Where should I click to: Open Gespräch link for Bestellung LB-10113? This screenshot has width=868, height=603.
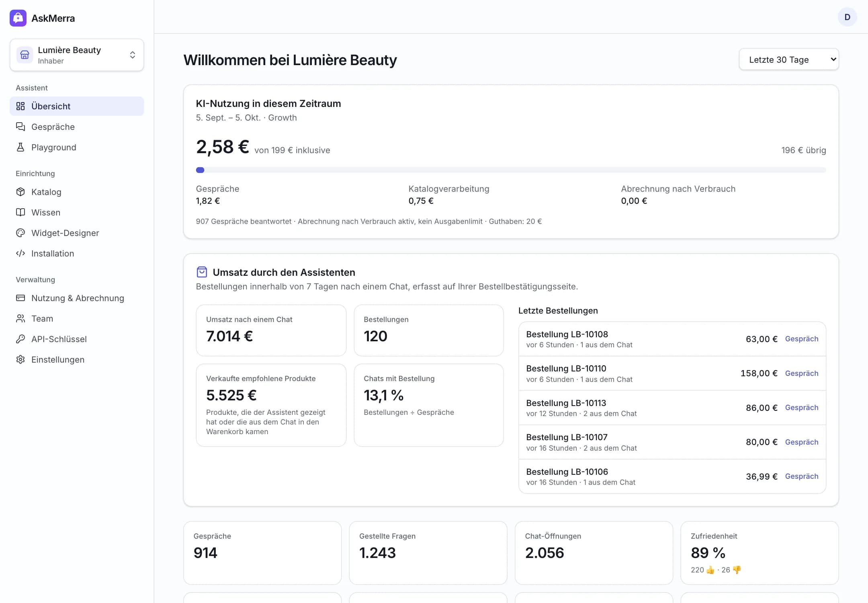pos(802,408)
